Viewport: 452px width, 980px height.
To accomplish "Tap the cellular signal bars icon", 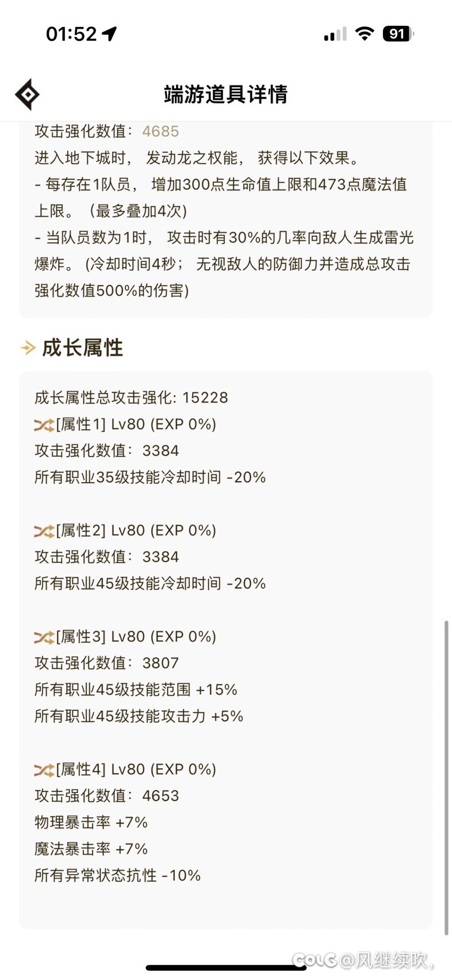I will coord(335,35).
